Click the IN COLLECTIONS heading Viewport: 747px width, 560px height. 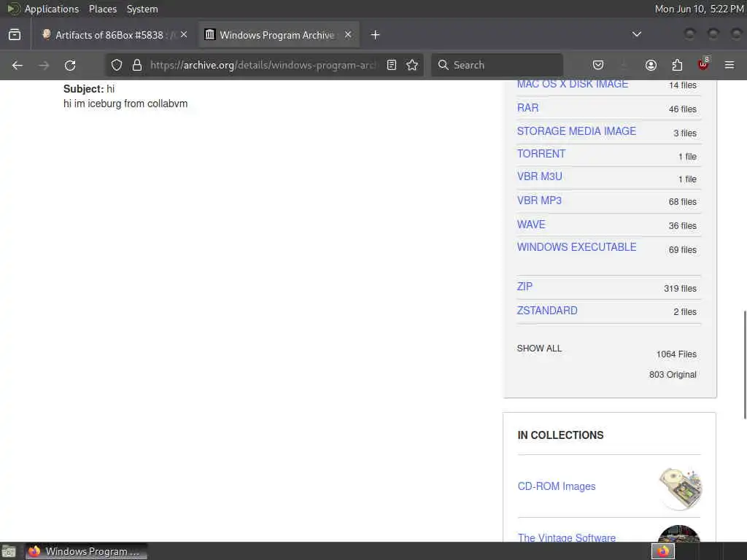click(560, 435)
